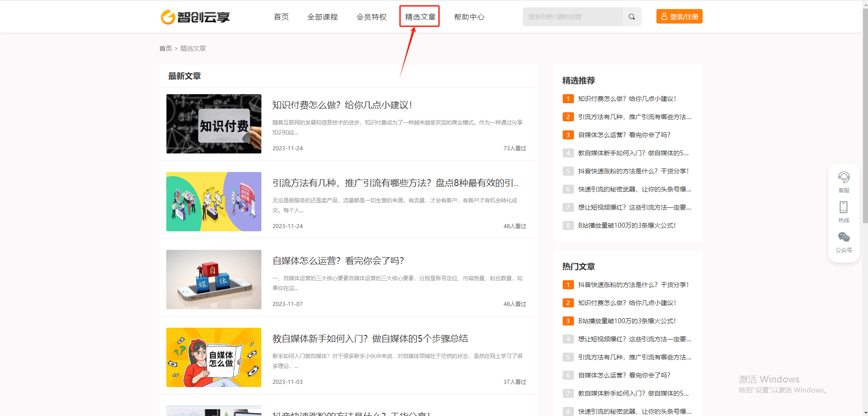Open the 自媒体怎么做 cartoon thumbnail
868x416 pixels.
tap(214, 357)
